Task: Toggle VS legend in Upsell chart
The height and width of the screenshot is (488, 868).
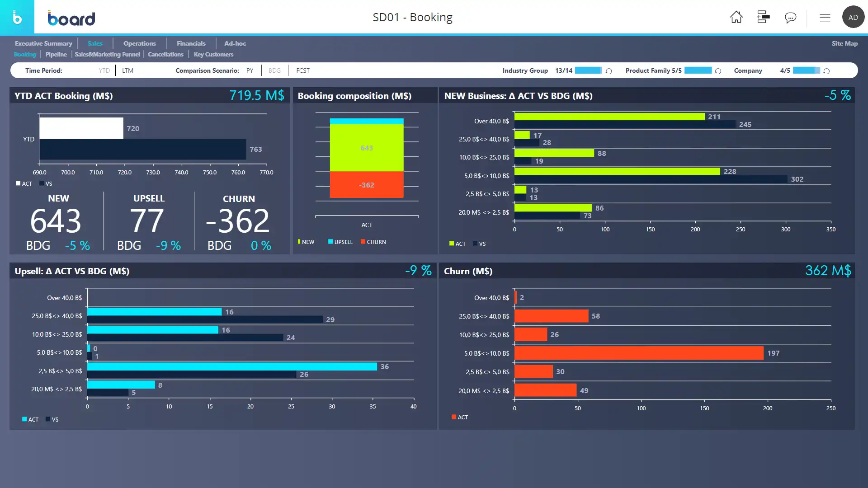Action: [x=52, y=419]
